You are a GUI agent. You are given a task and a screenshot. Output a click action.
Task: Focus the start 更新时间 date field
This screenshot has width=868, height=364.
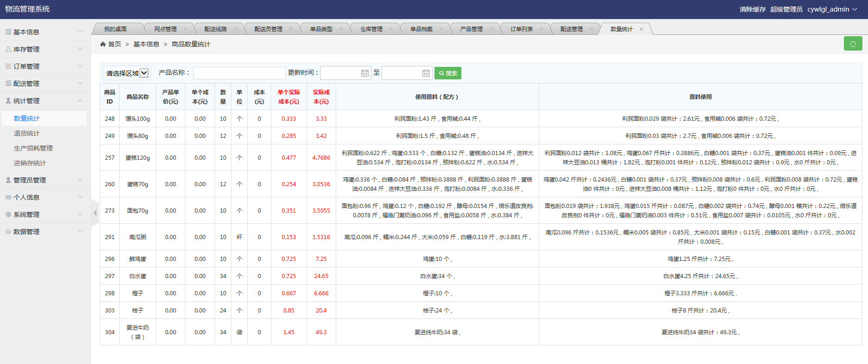346,73
